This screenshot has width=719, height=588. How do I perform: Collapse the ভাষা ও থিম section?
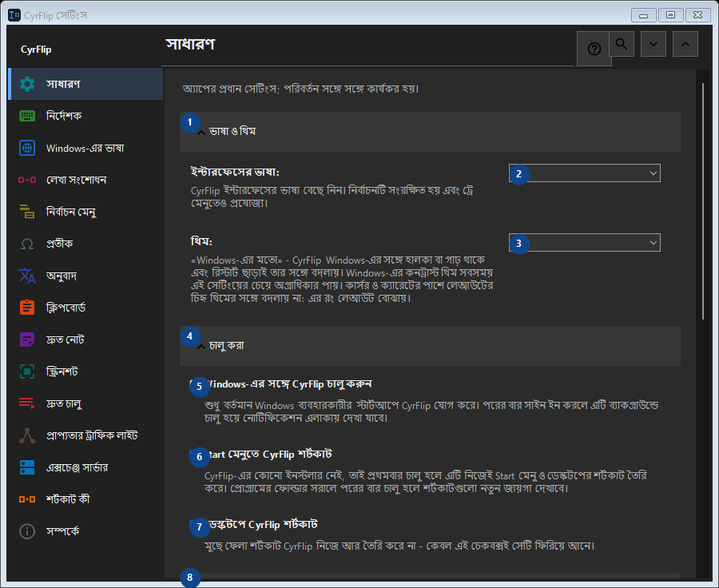[x=430, y=132]
